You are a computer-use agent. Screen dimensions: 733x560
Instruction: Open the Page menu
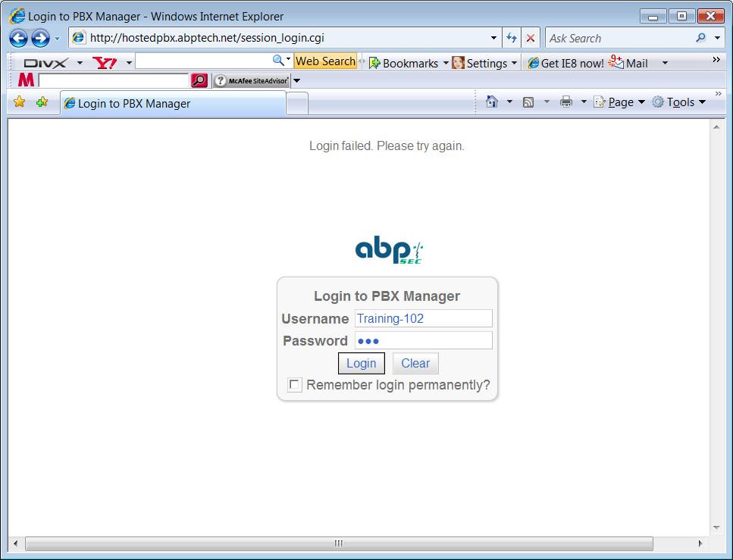(x=619, y=102)
